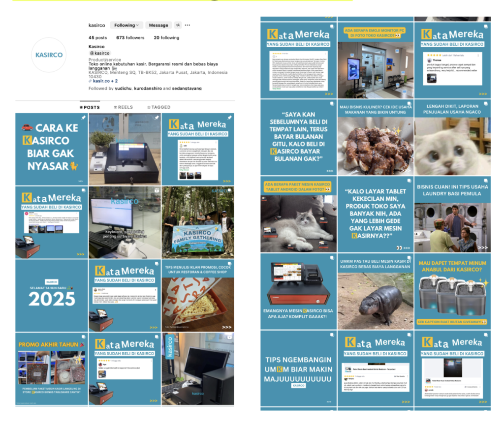This screenshot has width=504, height=428.
Task: Click the Message button
Action: pos(158,25)
